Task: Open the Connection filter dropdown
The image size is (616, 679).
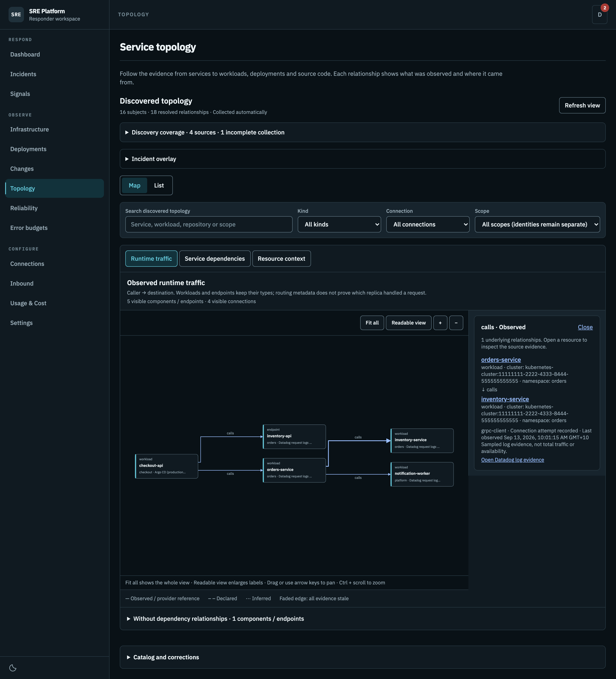Action: pos(428,224)
